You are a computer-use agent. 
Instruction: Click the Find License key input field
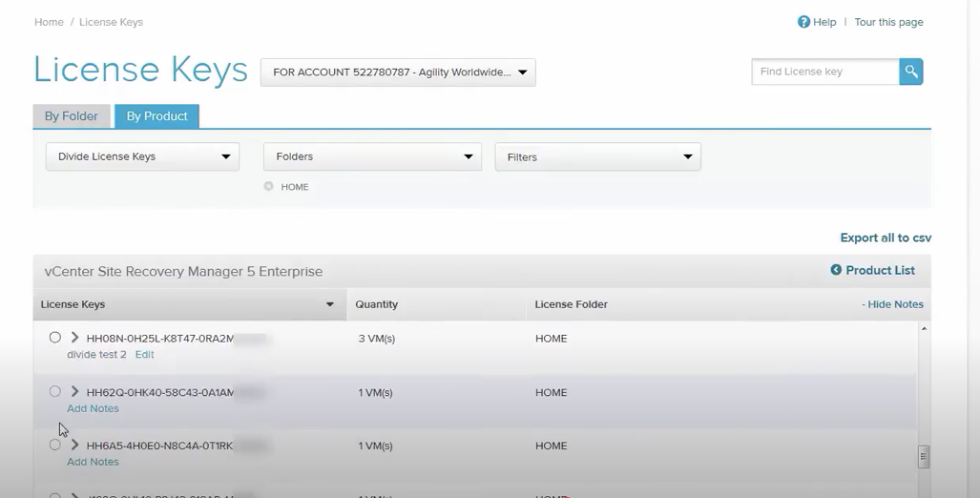point(825,72)
